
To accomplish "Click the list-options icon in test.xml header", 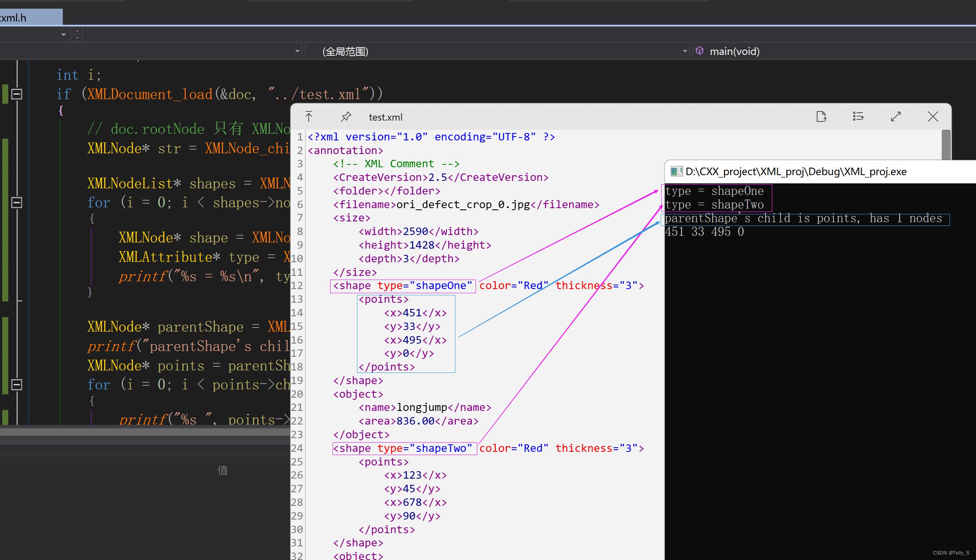I will 858,117.
